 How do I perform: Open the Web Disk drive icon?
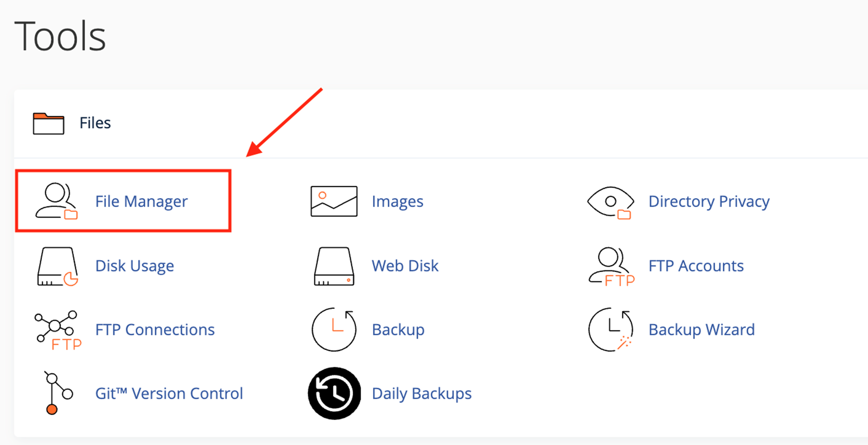pos(334,267)
